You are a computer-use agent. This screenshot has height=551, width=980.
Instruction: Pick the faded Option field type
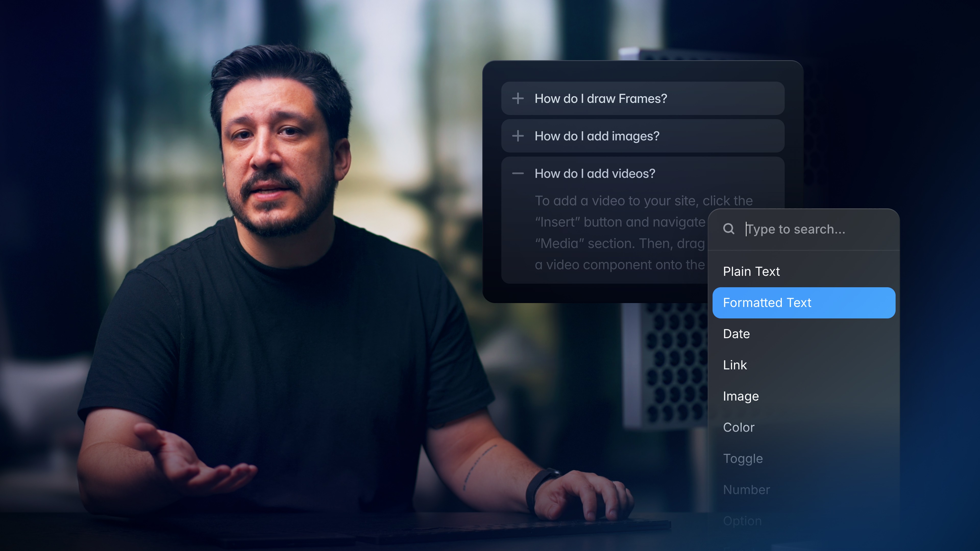point(742,521)
